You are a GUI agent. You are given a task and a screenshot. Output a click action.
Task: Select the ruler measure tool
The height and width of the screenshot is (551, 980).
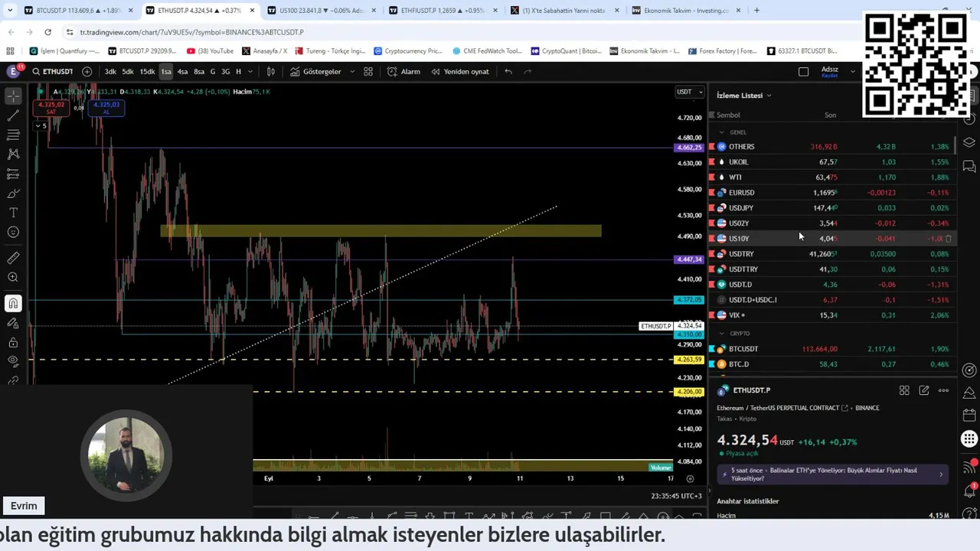click(x=13, y=258)
